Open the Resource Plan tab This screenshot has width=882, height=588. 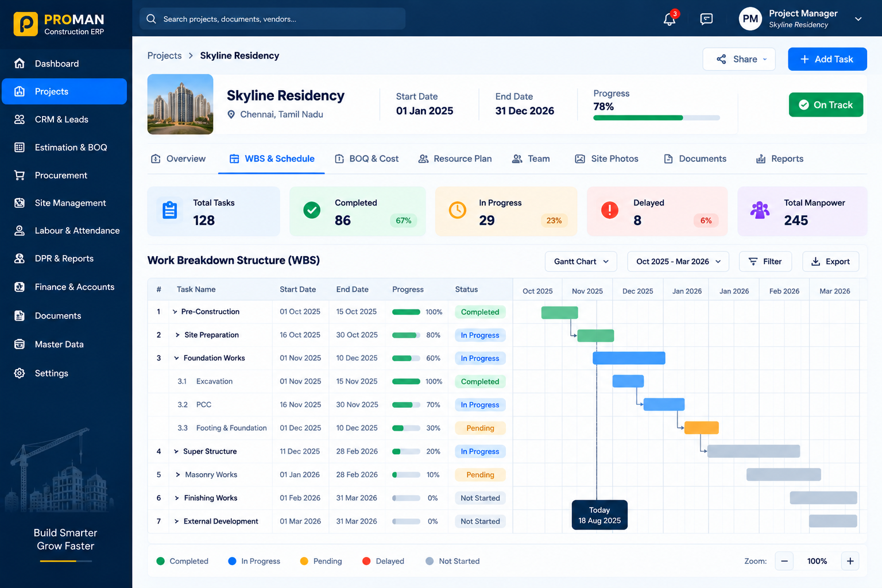point(455,159)
